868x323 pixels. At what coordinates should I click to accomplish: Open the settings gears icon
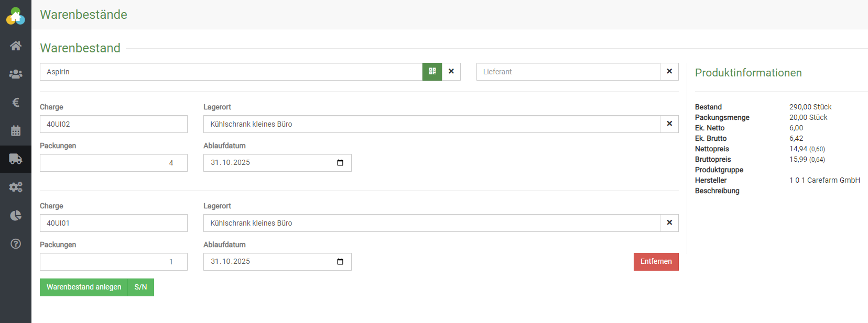tap(16, 187)
